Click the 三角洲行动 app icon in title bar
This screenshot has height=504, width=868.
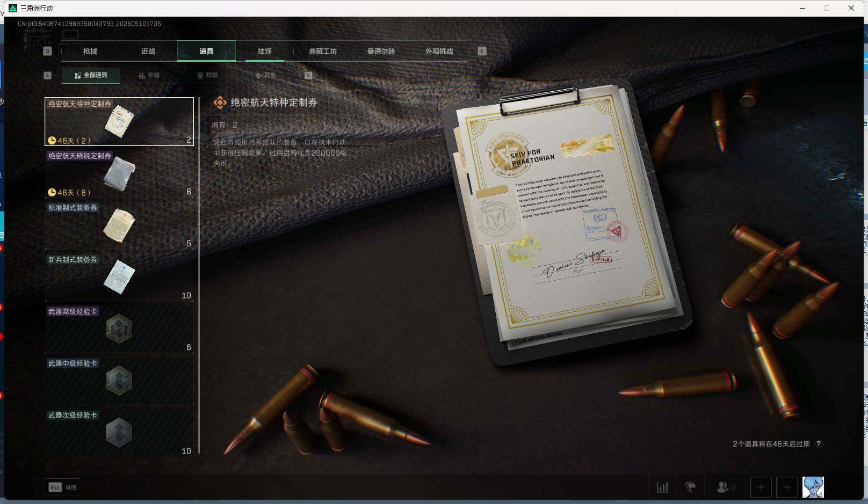click(13, 8)
